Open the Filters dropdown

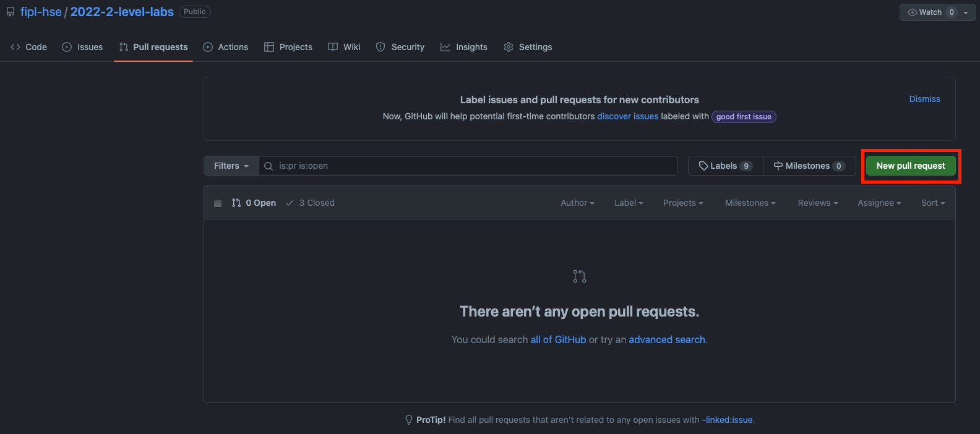(x=231, y=166)
